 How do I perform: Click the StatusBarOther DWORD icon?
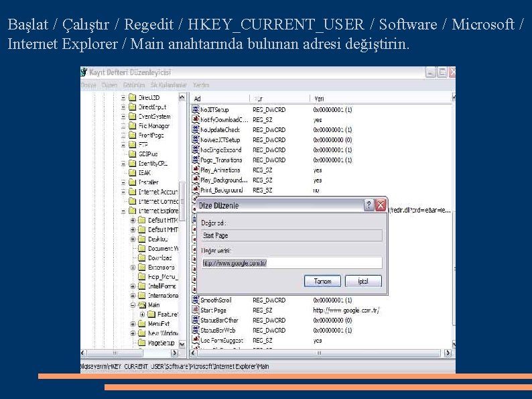[196, 320]
